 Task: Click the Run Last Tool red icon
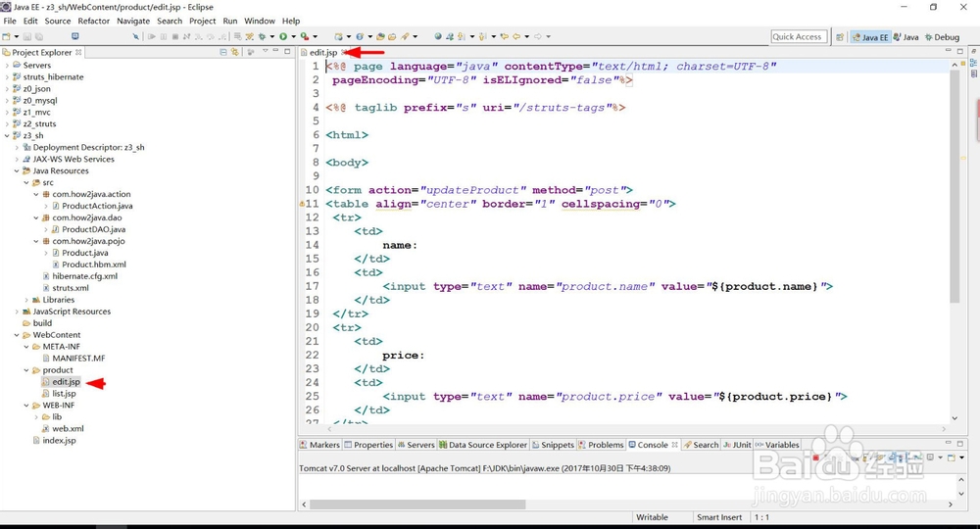[x=304, y=36]
